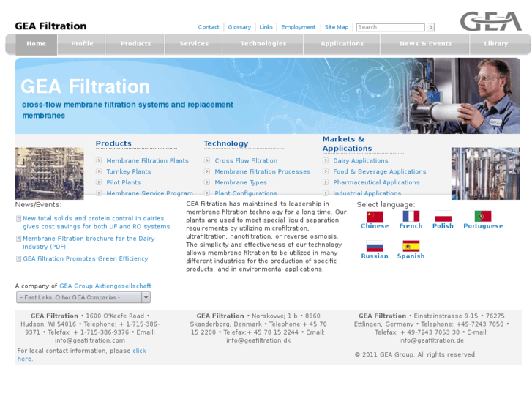Viewport: 532px width, 399px height.
Task: Open Membrane Service Program link
Action: 149,193
